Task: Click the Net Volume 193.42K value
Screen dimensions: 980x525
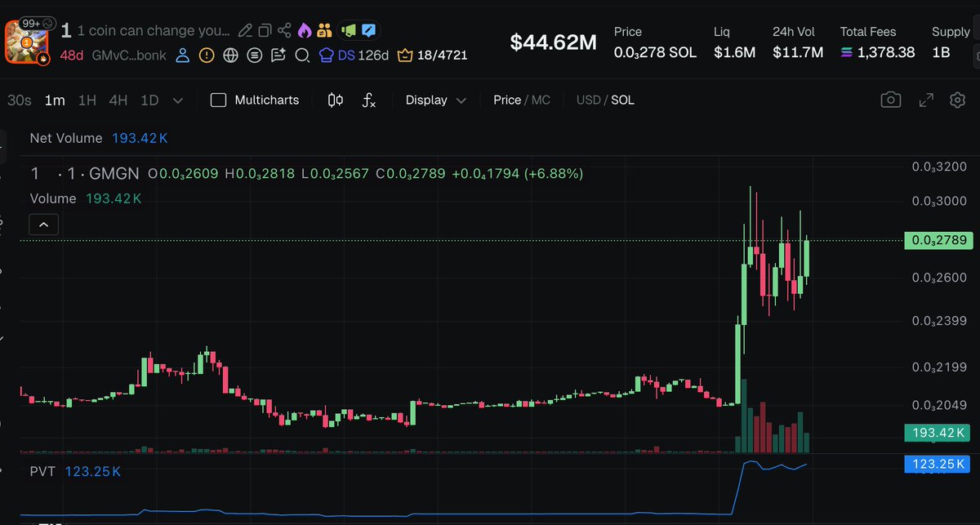Action: 140,138
